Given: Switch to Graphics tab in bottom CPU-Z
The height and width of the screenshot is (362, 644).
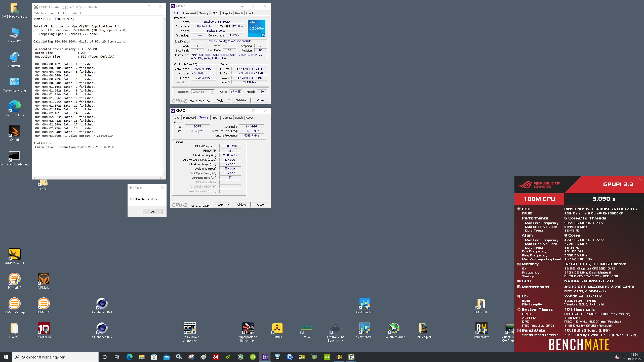Looking at the screenshot, I should [227, 118].
